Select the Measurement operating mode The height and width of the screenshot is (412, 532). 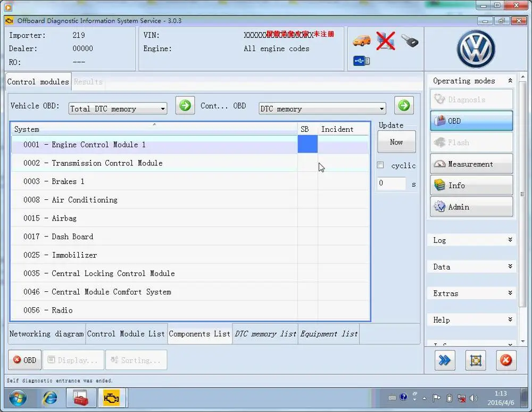tap(471, 164)
